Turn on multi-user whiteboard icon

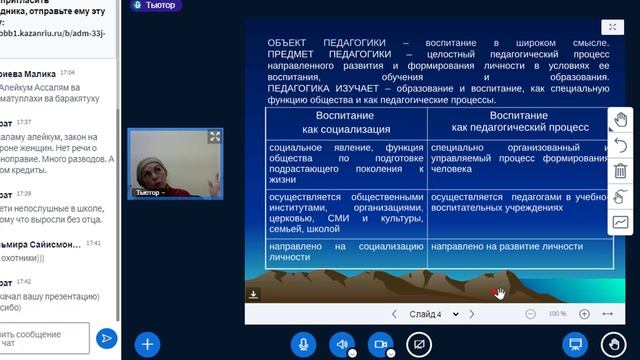tap(620, 222)
